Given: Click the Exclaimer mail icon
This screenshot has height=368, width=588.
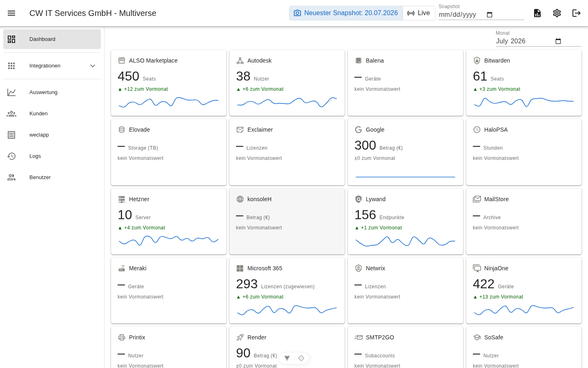Looking at the screenshot, I should tap(240, 130).
